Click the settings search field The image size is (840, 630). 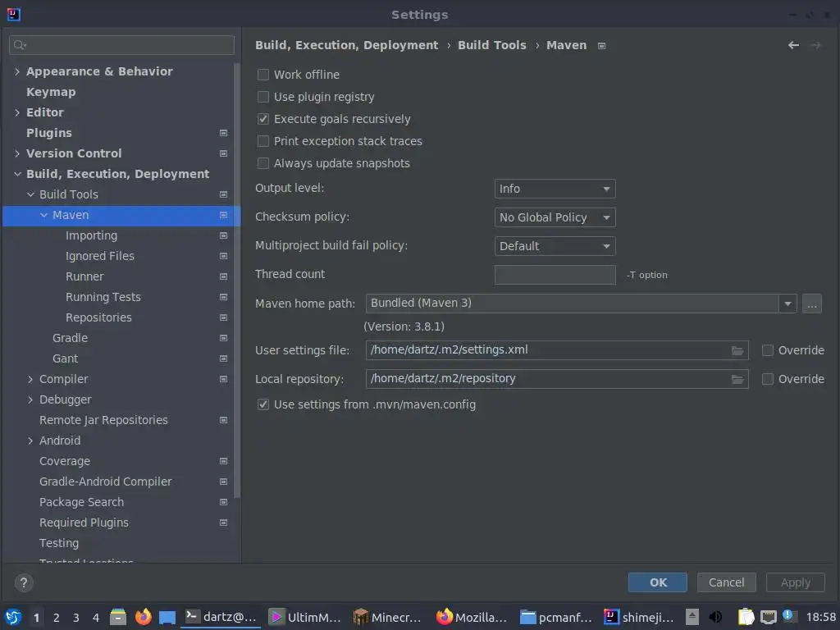click(121, 45)
